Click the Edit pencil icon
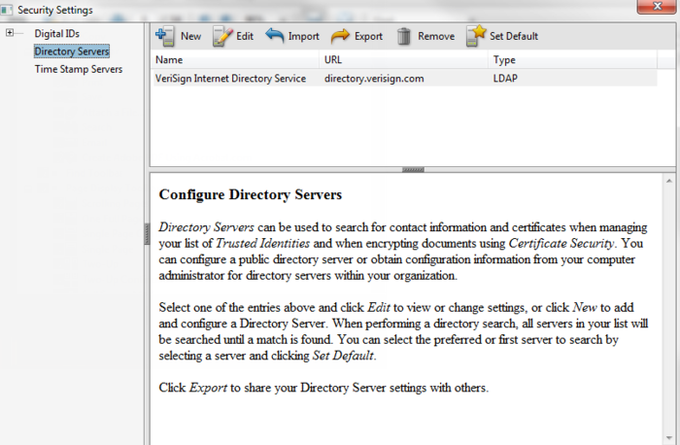Image resolution: width=680 pixels, height=445 pixels. click(x=223, y=36)
